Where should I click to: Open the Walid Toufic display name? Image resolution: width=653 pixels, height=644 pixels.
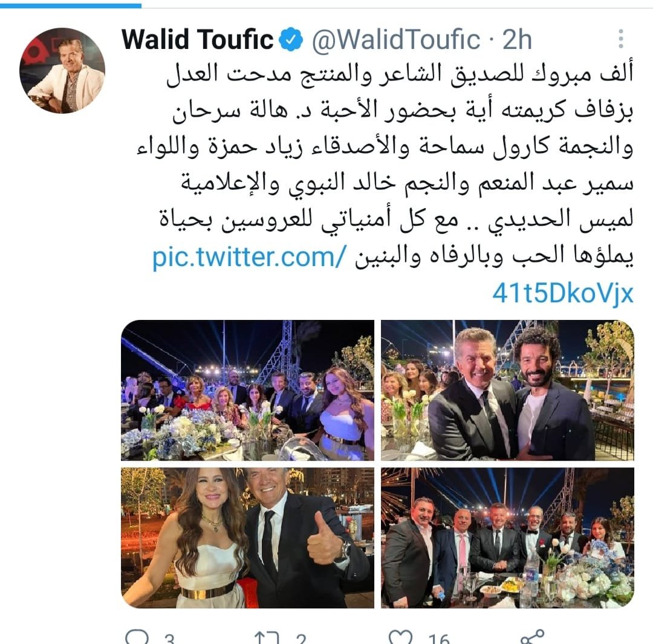(x=197, y=39)
